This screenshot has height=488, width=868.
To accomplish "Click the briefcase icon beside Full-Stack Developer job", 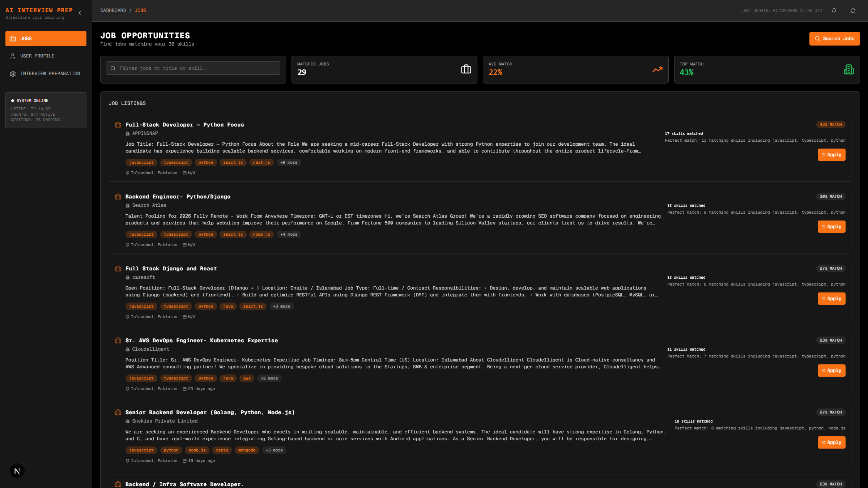I will pyautogui.click(x=118, y=124).
